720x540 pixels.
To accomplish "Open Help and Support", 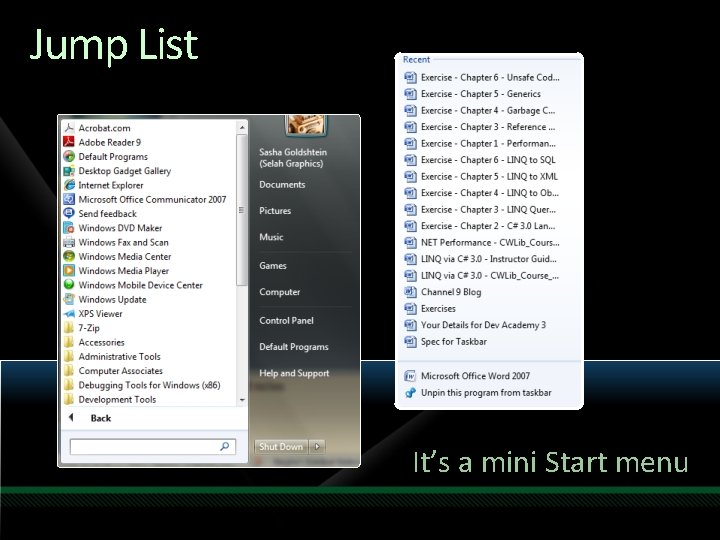I will [x=294, y=373].
